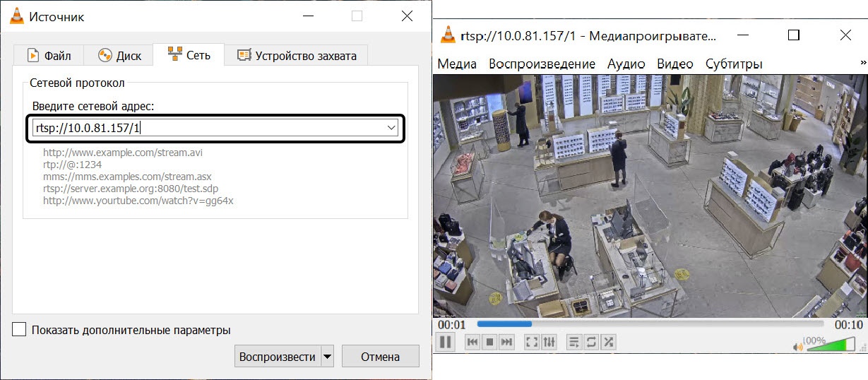The image size is (868, 380).
Task: Mute audio with speaker icon
Action: pyautogui.click(x=798, y=347)
